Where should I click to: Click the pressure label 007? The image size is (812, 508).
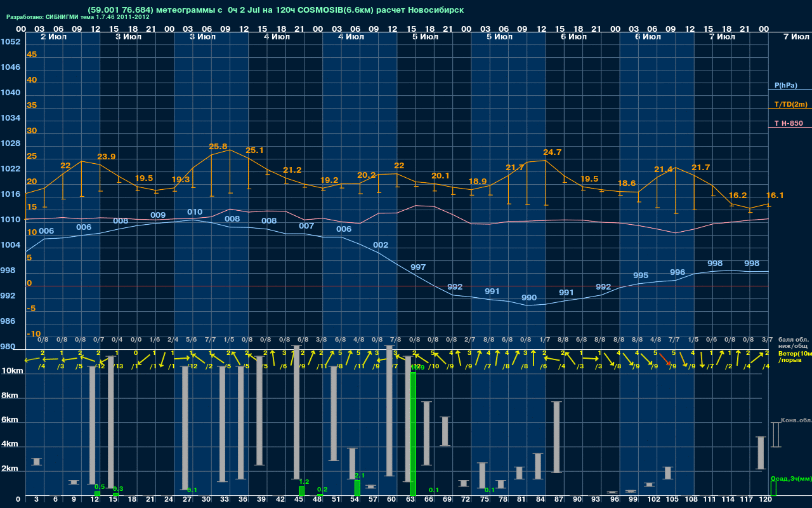click(306, 226)
